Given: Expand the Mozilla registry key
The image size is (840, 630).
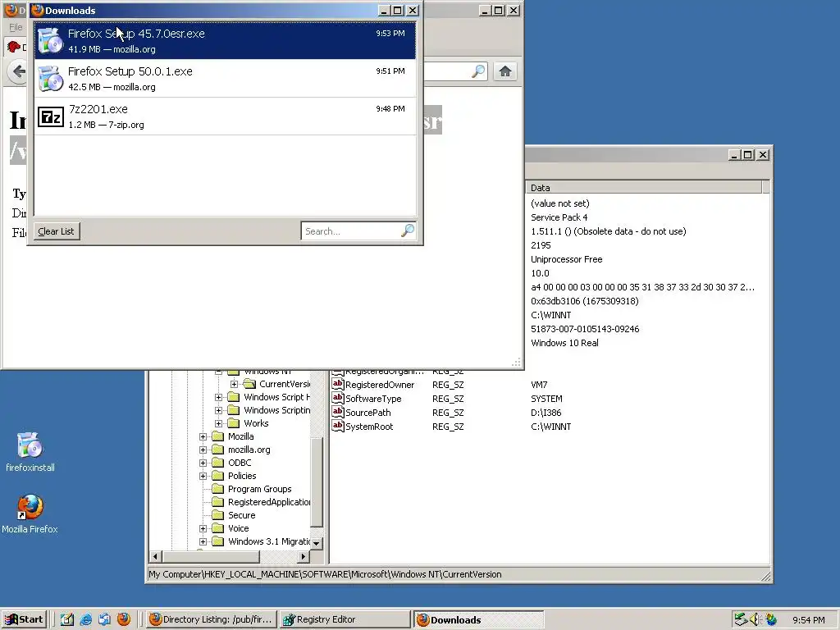Looking at the screenshot, I should pos(203,436).
